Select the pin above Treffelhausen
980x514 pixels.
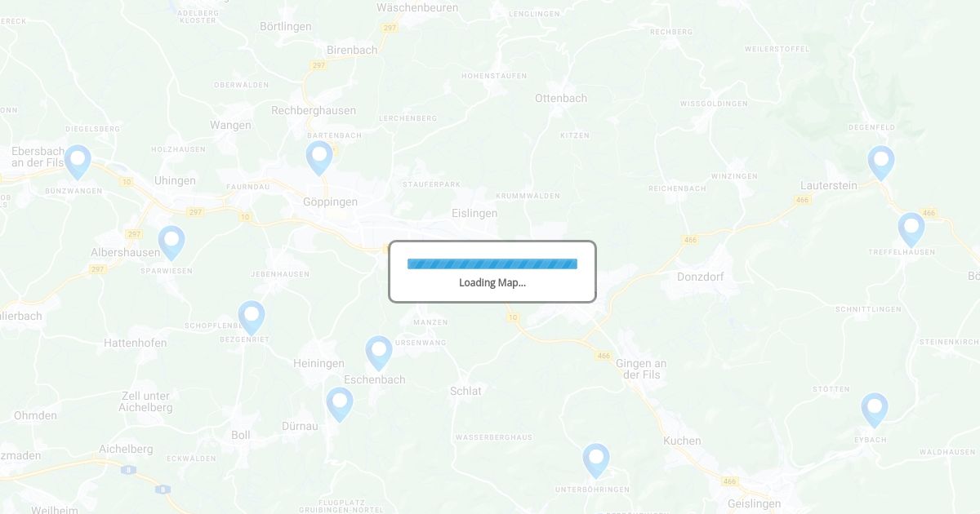(x=911, y=229)
